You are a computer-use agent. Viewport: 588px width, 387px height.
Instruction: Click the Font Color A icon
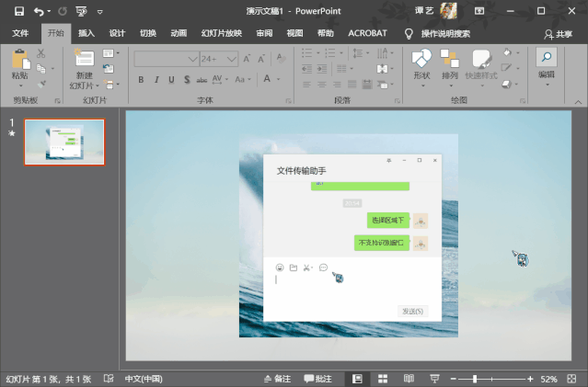point(267,79)
